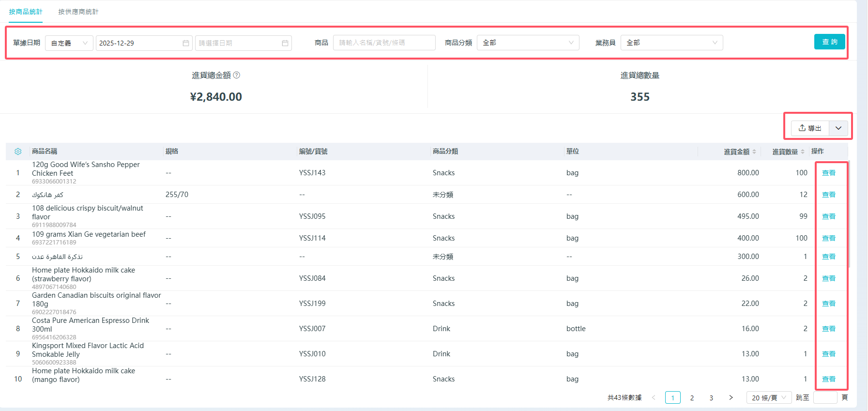868x411 pixels.
Task: Click calendar icon in start date field
Action: pos(186,43)
